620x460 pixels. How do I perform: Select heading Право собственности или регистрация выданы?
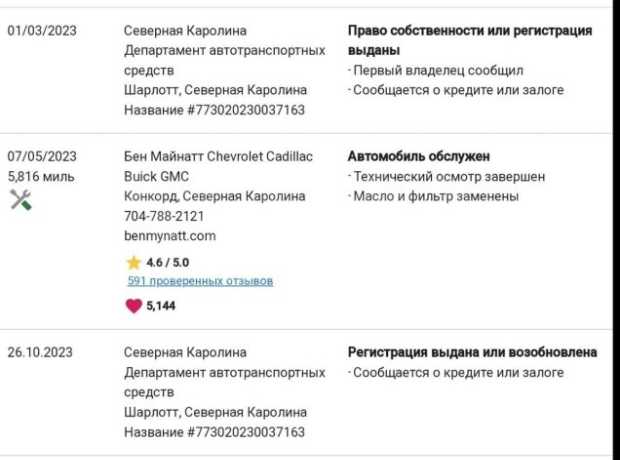coord(470,40)
